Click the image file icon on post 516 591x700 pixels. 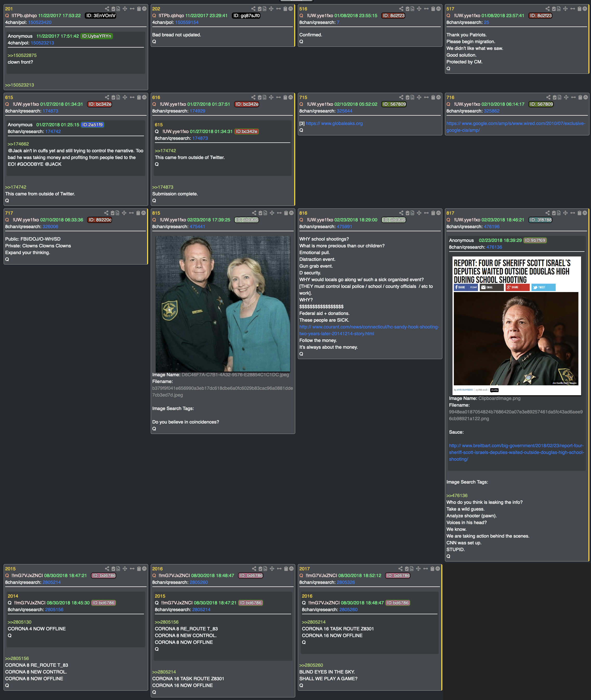click(x=412, y=9)
